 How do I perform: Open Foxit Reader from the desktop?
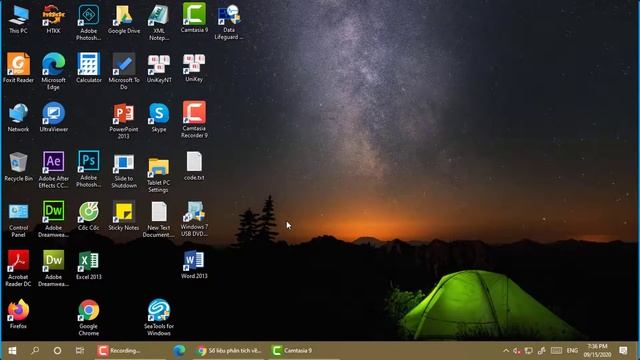[18, 68]
